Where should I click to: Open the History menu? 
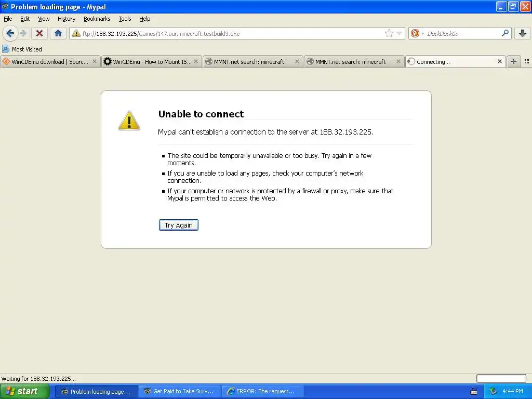pyautogui.click(x=66, y=19)
